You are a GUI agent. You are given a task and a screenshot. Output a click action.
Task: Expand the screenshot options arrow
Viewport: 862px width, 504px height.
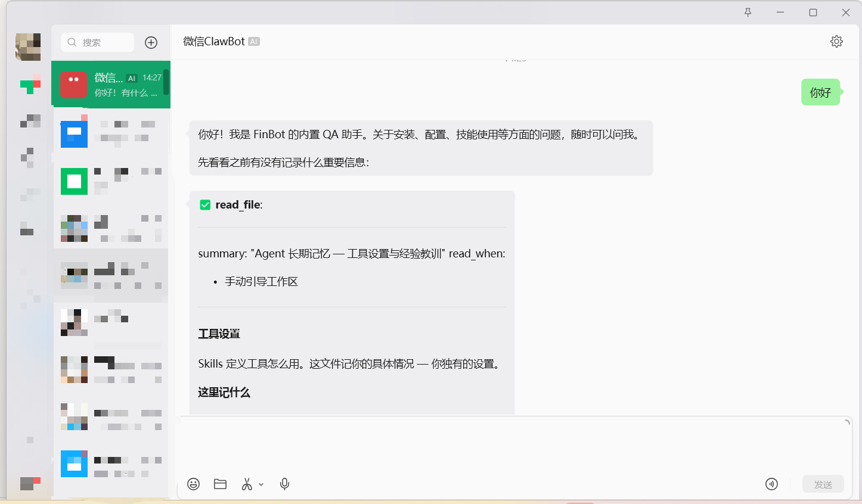pos(261,484)
